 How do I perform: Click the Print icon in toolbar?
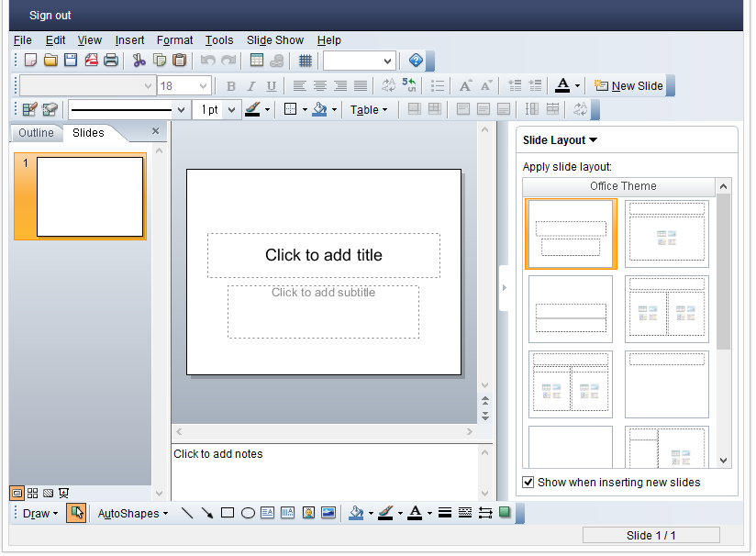click(111, 61)
